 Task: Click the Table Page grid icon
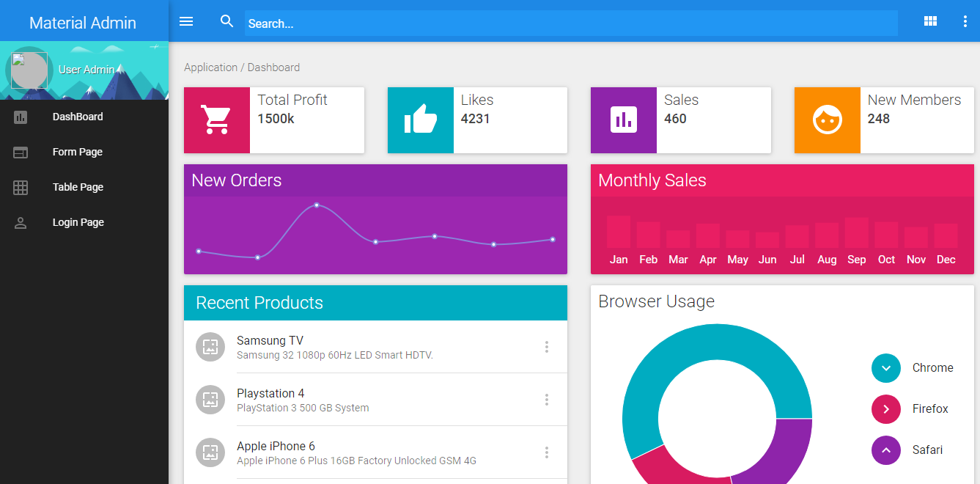click(x=21, y=187)
